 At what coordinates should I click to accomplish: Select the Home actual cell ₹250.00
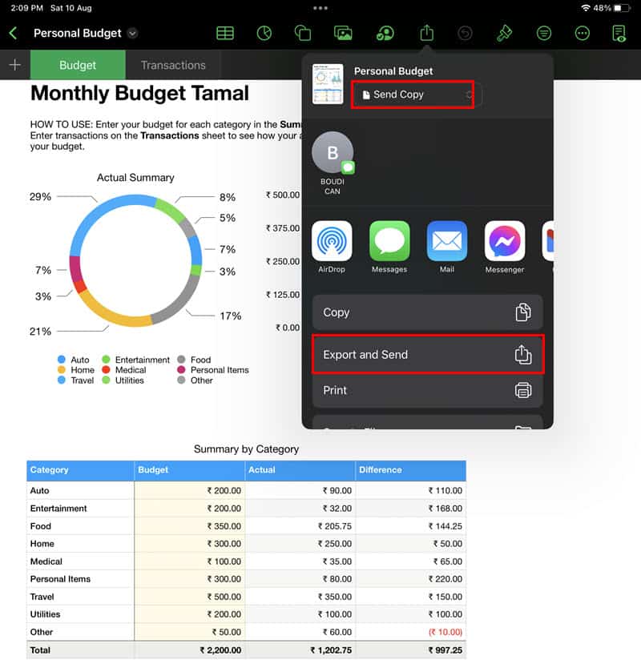coord(300,543)
